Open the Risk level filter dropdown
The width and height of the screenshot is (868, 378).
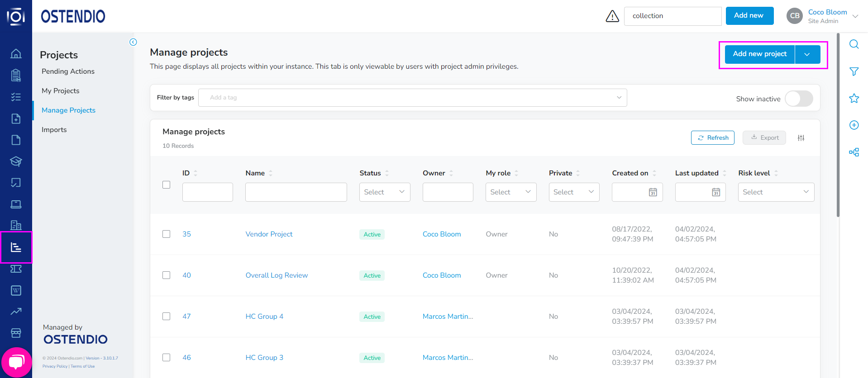coord(776,192)
